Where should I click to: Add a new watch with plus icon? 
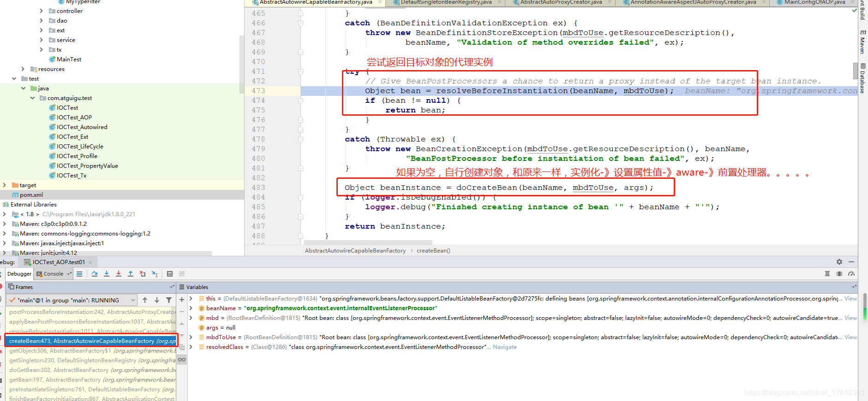coord(182,300)
